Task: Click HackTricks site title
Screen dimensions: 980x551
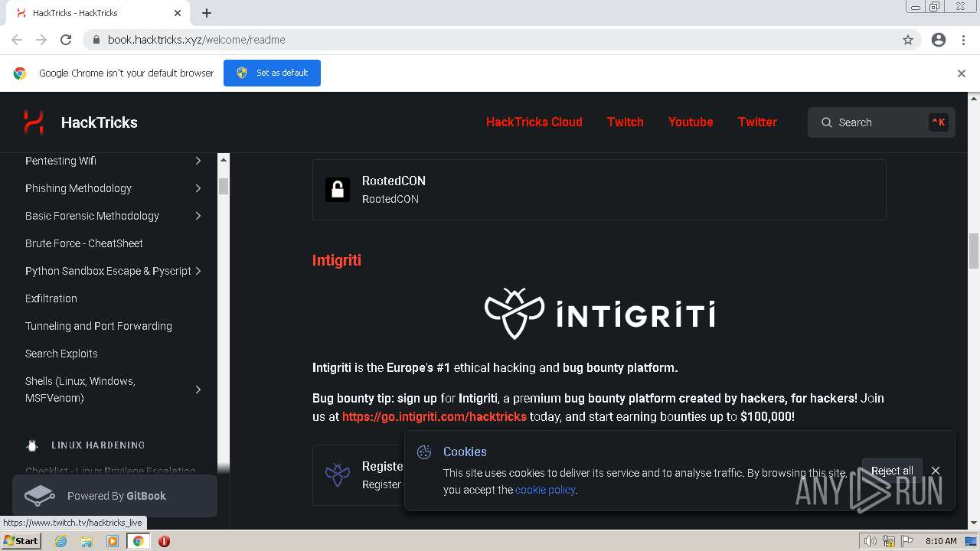Action: point(100,122)
